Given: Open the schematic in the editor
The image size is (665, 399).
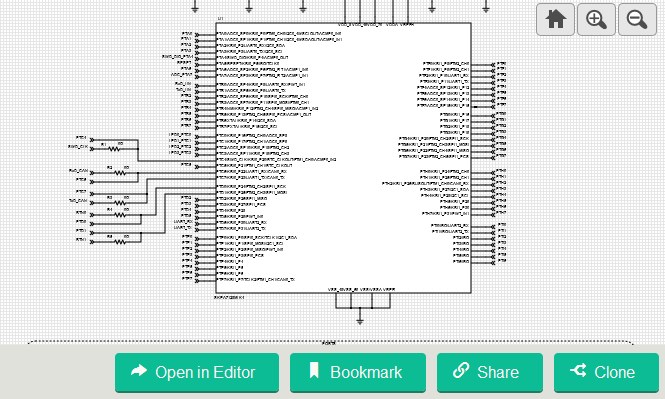Looking at the screenshot, I should 197,372.
